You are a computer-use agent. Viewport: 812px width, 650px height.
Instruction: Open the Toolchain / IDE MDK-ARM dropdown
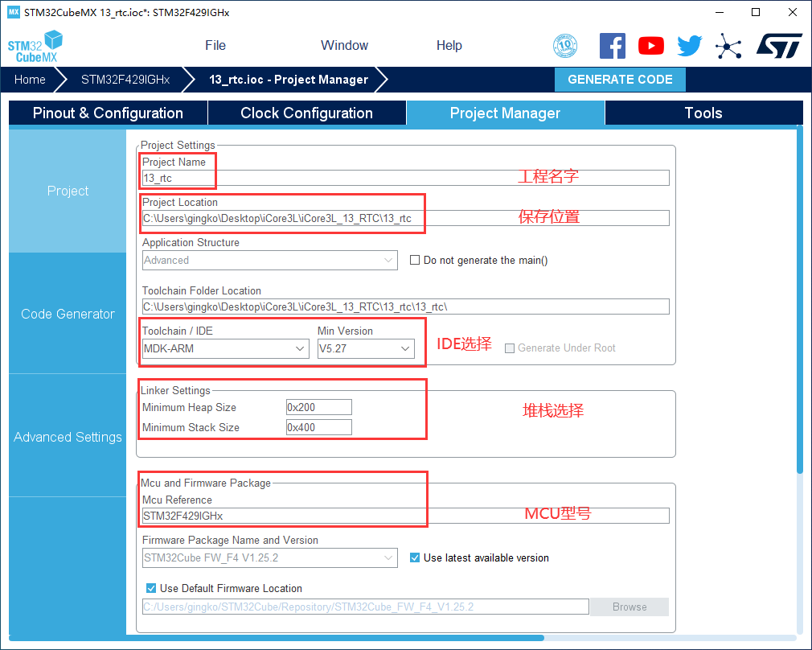225,348
